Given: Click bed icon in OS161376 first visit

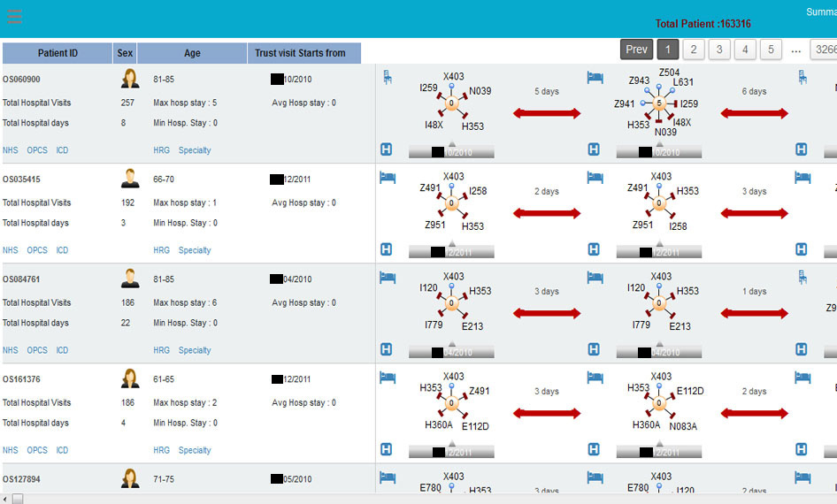Looking at the screenshot, I should (x=388, y=378).
